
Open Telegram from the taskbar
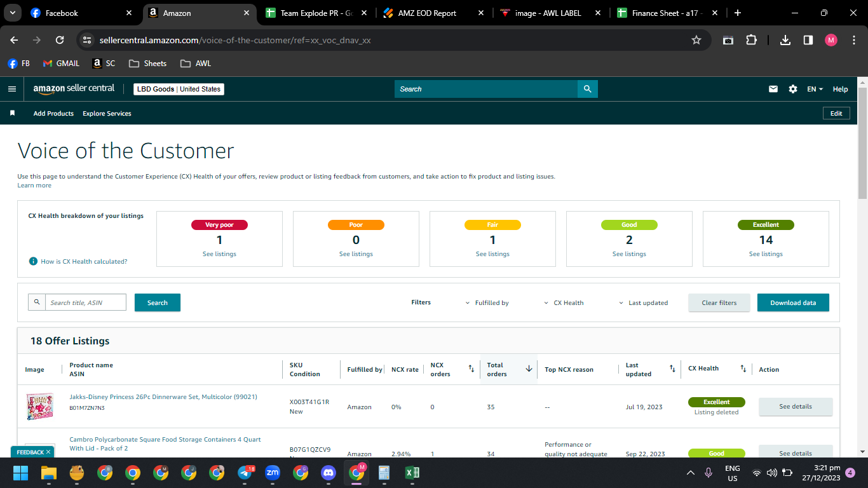245,473
